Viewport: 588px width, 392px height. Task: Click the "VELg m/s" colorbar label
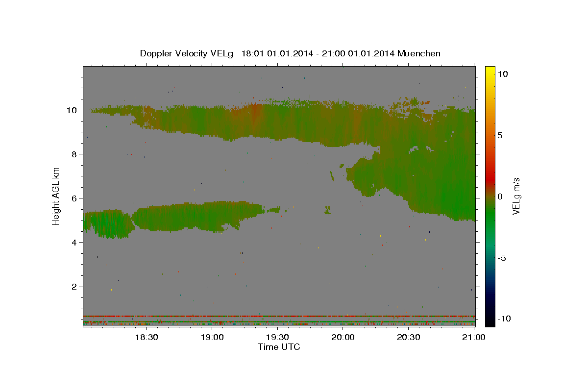click(x=516, y=196)
